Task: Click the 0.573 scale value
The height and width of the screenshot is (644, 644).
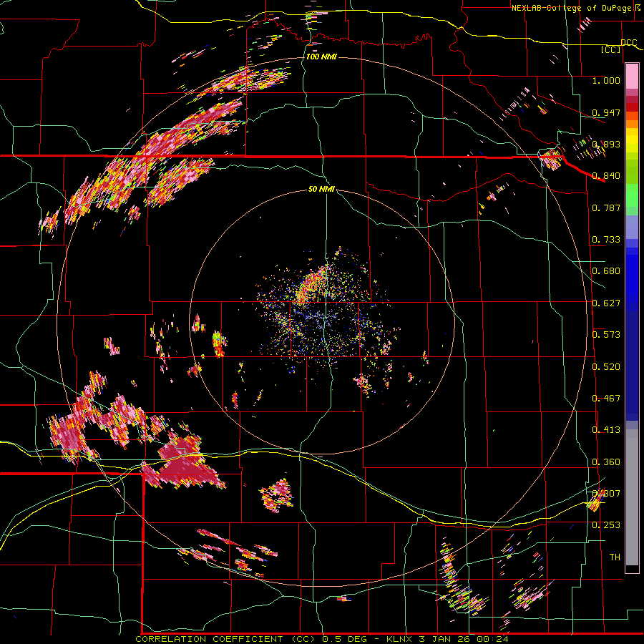Action: pos(606,335)
